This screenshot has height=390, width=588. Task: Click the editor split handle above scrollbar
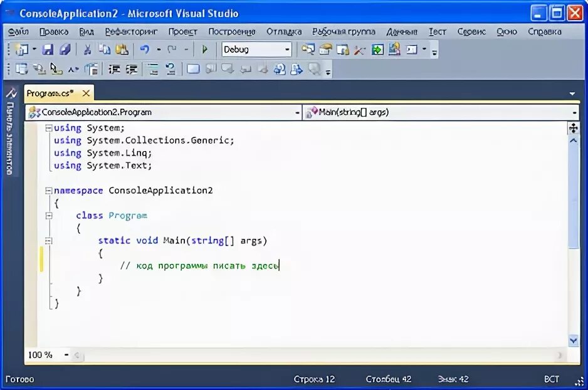tap(574, 129)
